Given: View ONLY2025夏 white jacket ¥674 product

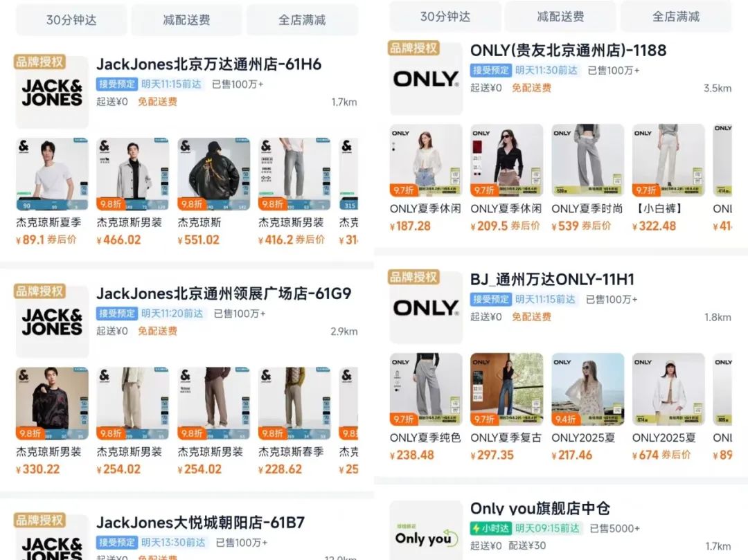Looking at the screenshot, I should pyautogui.click(x=668, y=408).
